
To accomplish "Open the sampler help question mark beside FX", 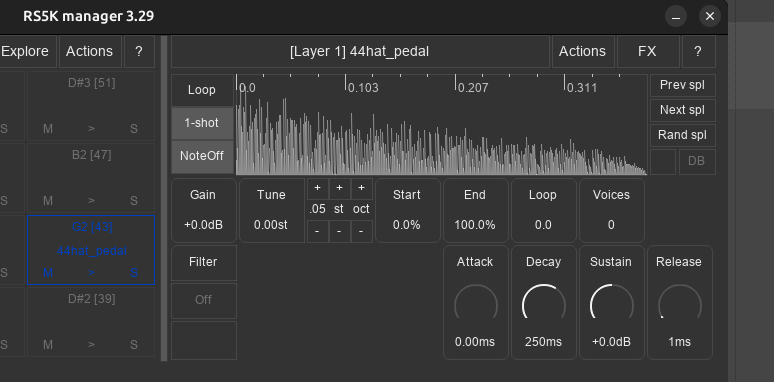I will [698, 51].
